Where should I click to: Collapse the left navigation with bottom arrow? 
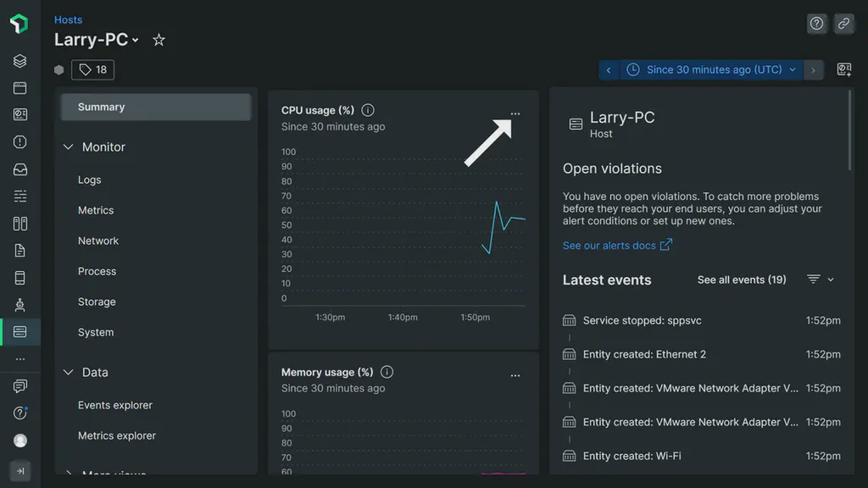(19, 470)
